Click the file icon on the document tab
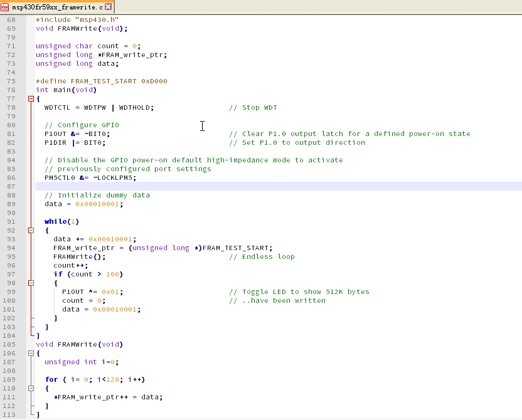This screenshot has height=420, width=522. [x=4, y=7]
